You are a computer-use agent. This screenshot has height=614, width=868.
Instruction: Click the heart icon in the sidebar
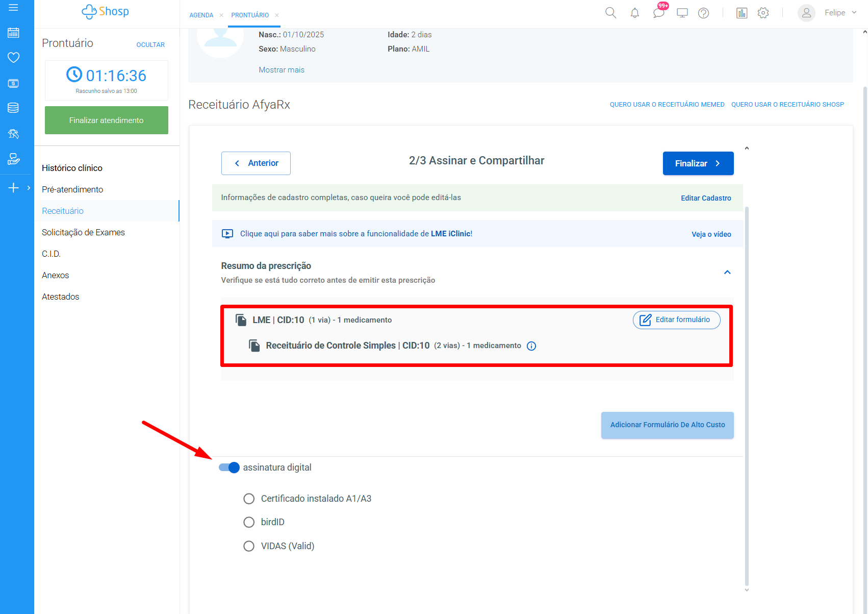pos(14,57)
